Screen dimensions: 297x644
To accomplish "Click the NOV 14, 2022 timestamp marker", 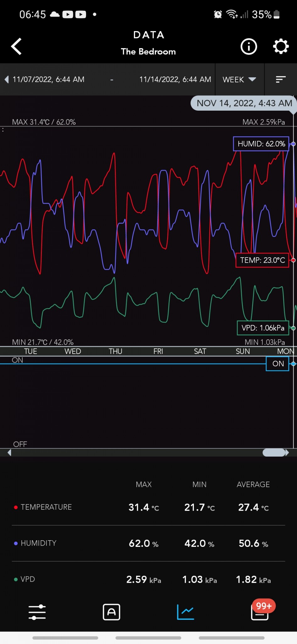I will 244,103.
